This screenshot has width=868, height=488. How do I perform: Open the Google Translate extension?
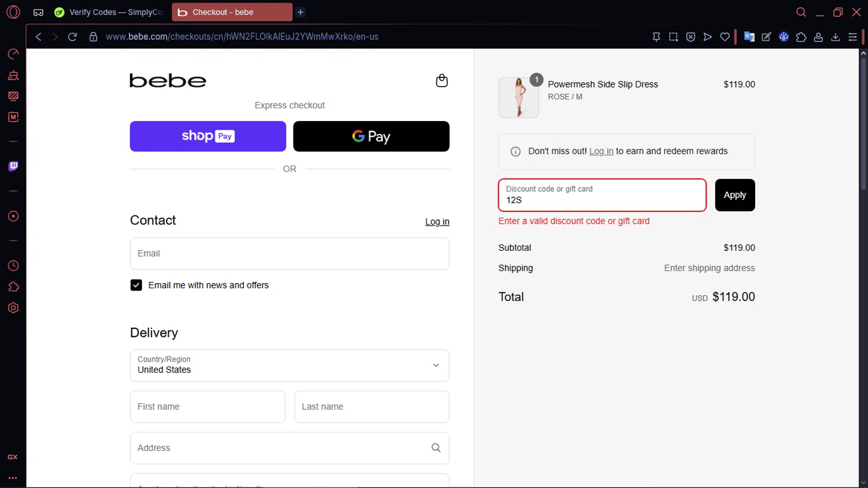click(x=749, y=37)
